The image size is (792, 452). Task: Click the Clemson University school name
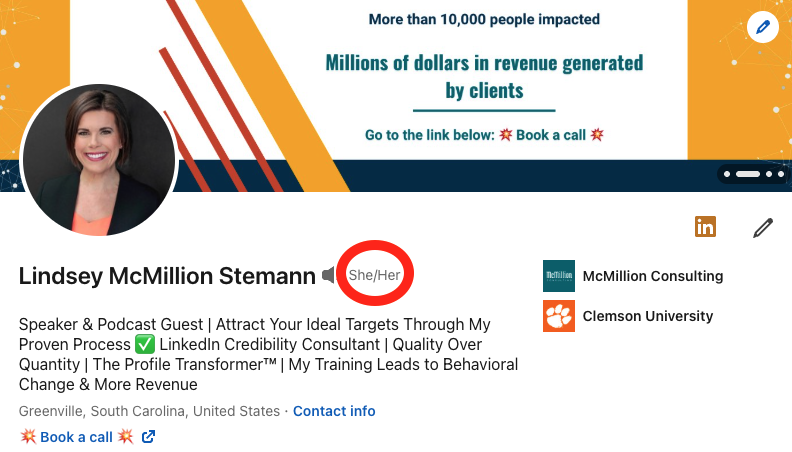click(x=648, y=316)
